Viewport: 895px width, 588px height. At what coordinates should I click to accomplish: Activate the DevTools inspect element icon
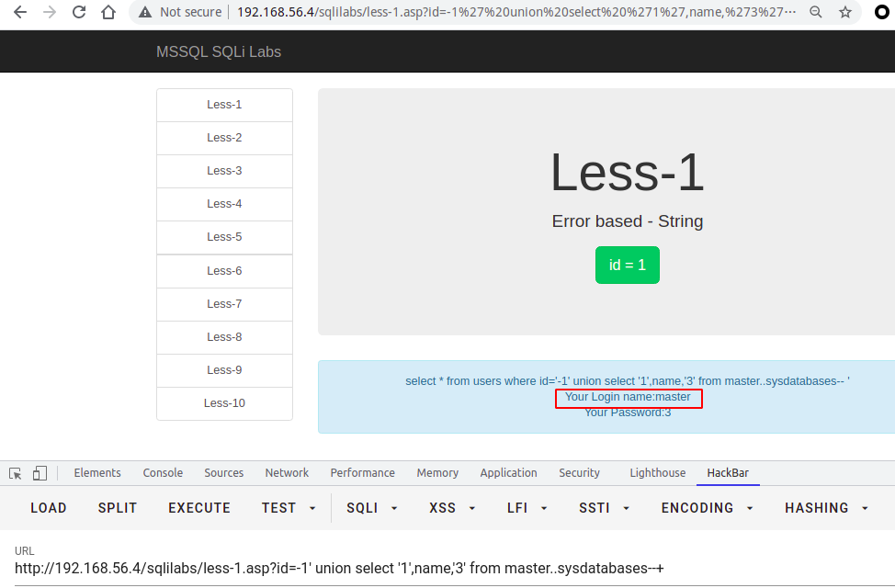16,473
